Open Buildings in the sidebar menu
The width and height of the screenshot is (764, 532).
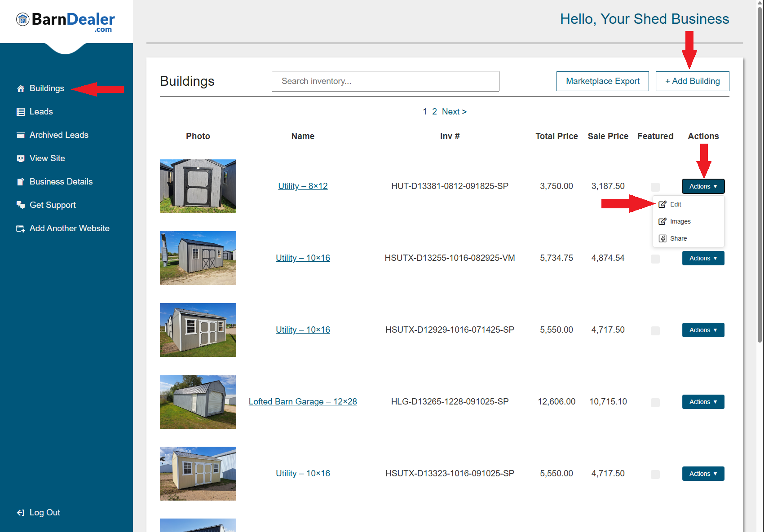[x=47, y=88]
